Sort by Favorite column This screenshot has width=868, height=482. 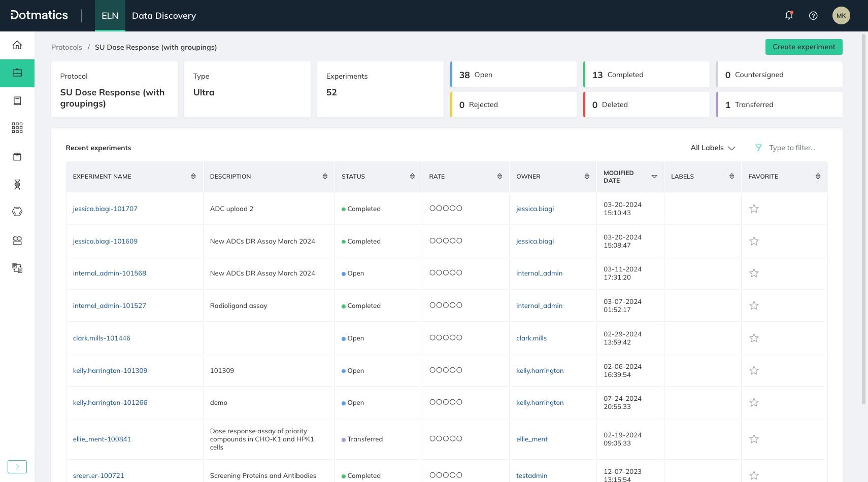[818, 177]
